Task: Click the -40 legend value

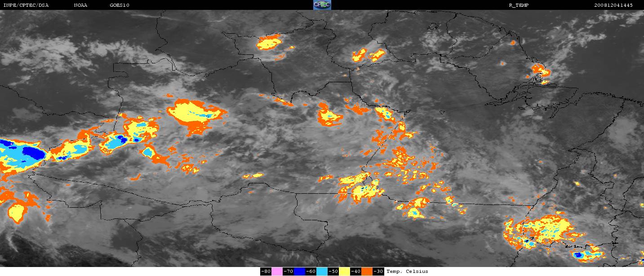Action: coord(355,272)
